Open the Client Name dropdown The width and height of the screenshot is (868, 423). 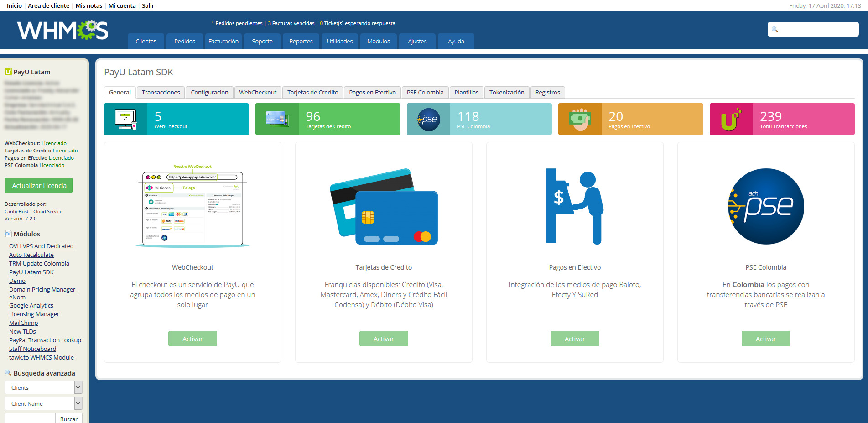coord(43,403)
